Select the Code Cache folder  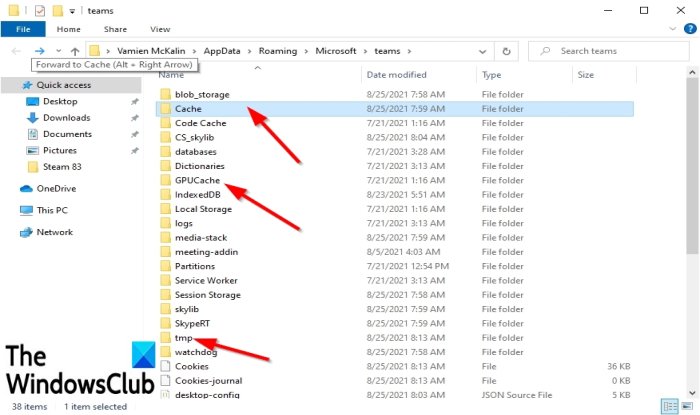click(x=200, y=123)
